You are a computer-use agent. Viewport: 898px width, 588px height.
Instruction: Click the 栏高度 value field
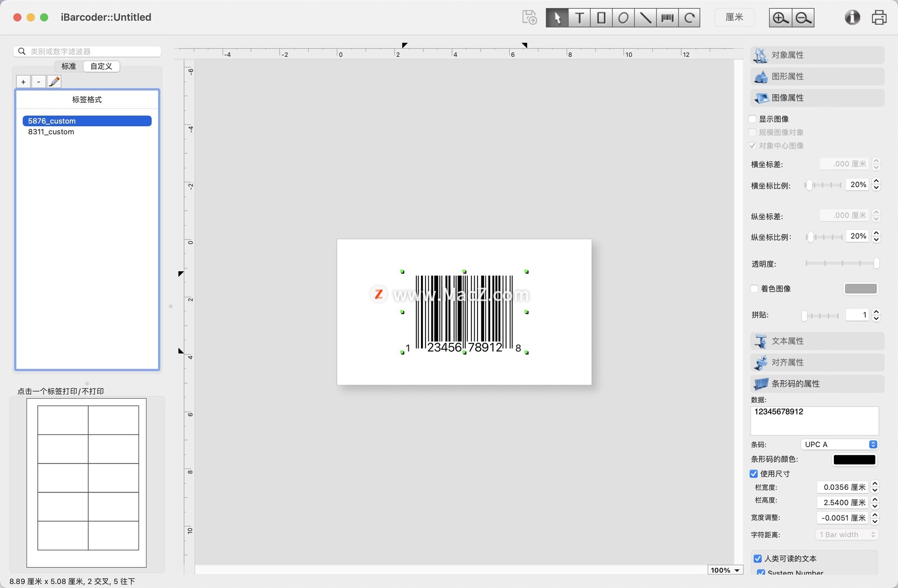[842, 503]
